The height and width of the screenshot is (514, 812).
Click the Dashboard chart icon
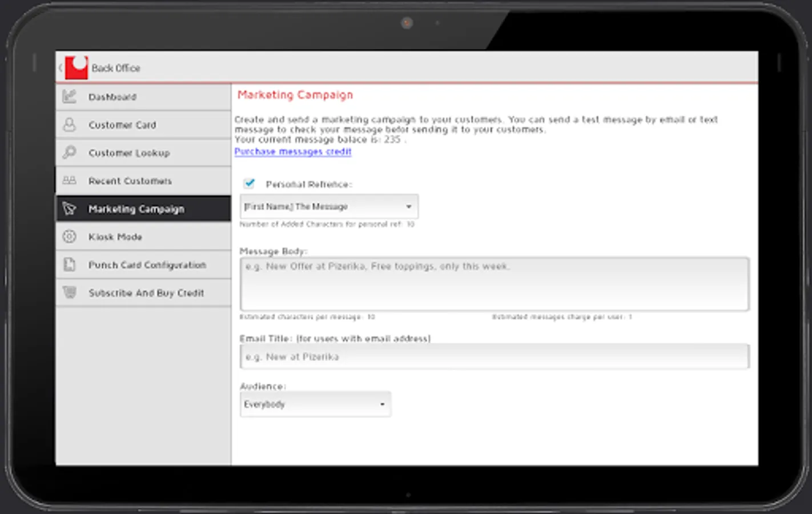[69, 97]
